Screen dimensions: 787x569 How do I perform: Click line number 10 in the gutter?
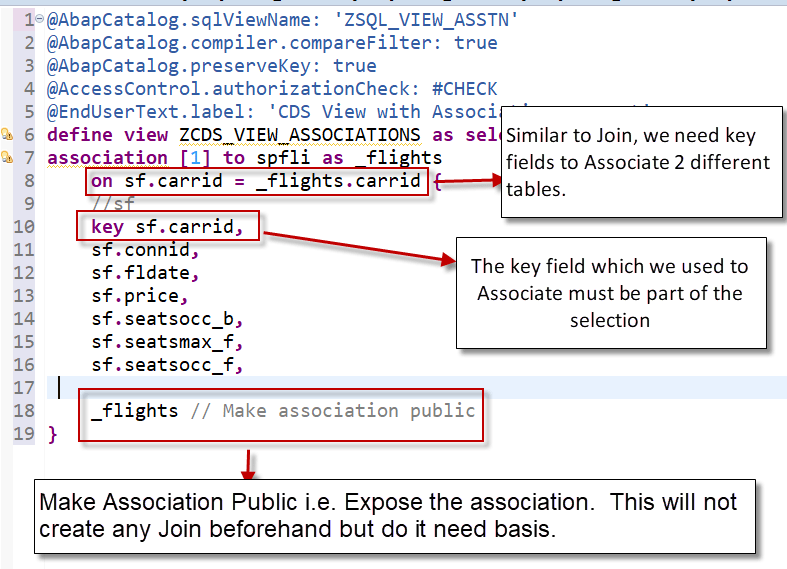[25, 227]
